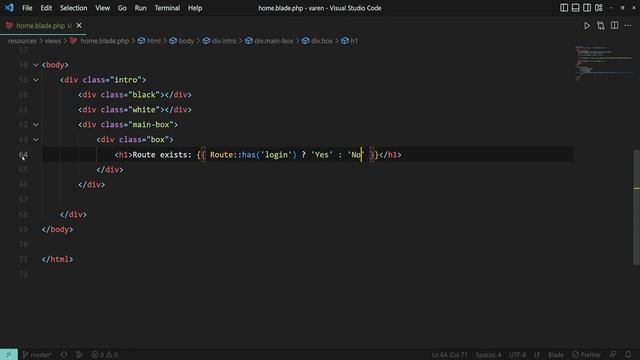Viewport: 640px width, 360px height.
Task: Open the View menu
Action: pyautogui.click(x=102, y=8)
